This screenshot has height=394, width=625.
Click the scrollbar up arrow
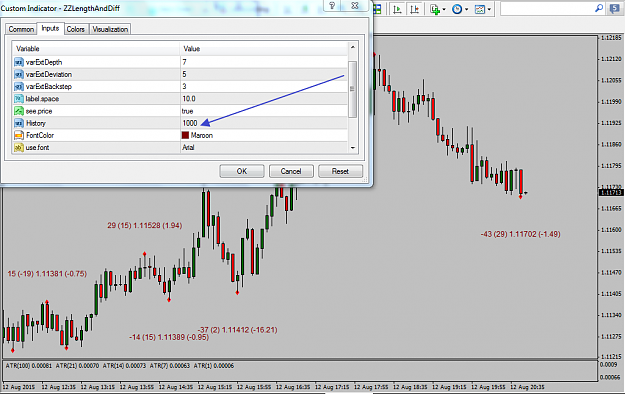pyautogui.click(x=352, y=47)
